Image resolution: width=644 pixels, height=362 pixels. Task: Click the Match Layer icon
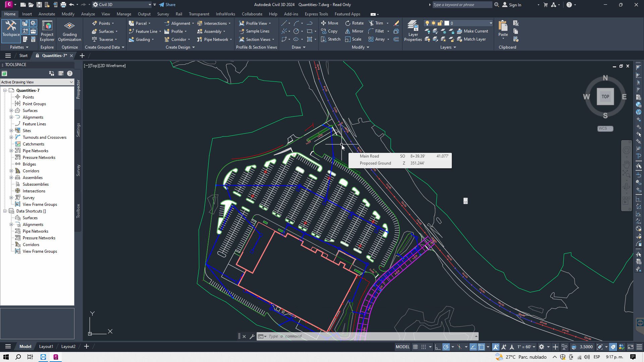471,39
